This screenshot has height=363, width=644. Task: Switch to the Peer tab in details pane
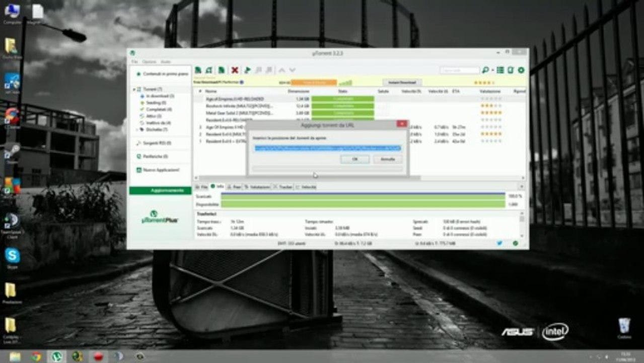(x=234, y=187)
